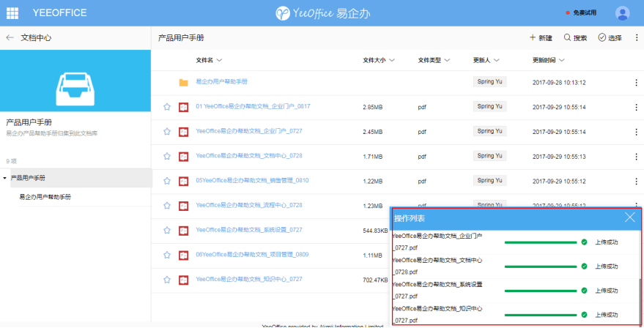644x328 pixels.
Task: Star the 流程中心_0728 file
Action: (167, 205)
